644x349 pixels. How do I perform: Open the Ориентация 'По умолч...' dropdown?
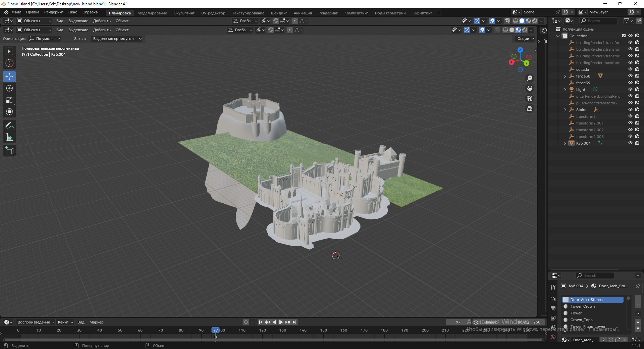point(45,39)
